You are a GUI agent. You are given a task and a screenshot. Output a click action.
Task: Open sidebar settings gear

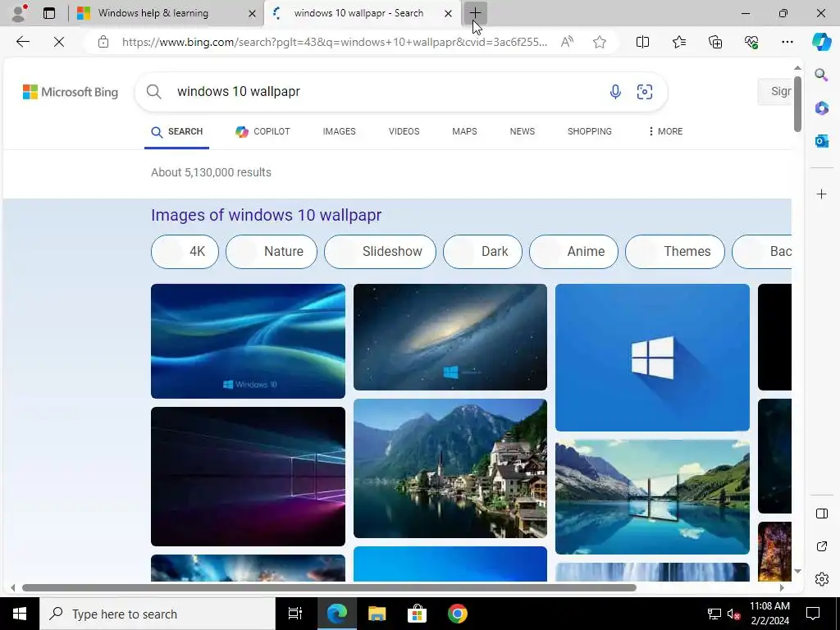coord(821,579)
